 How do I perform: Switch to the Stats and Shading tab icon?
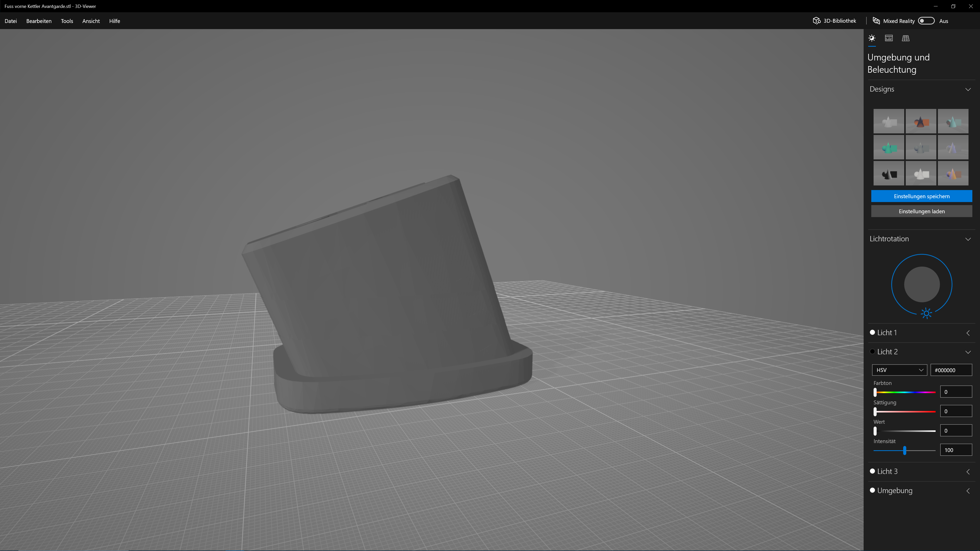[x=889, y=38]
